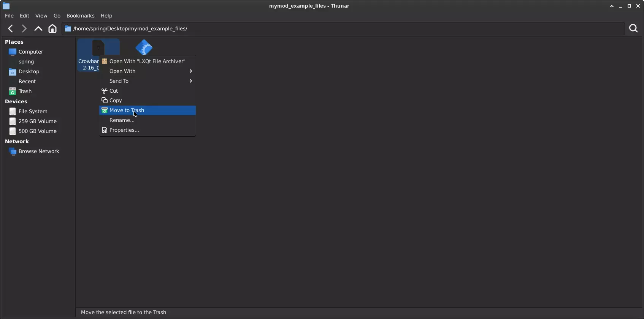Choose Cut from the context menu
This screenshot has width=644, height=319.
click(x=148, y=91)
